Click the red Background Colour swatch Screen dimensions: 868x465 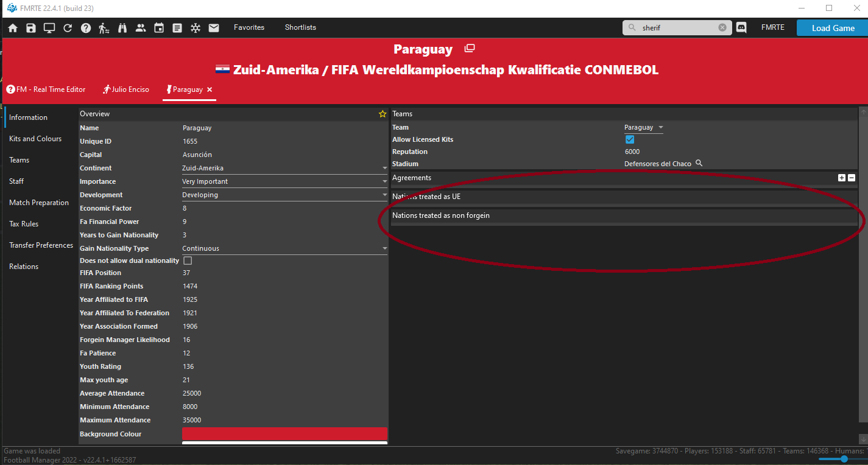click(x=284, y=433)
